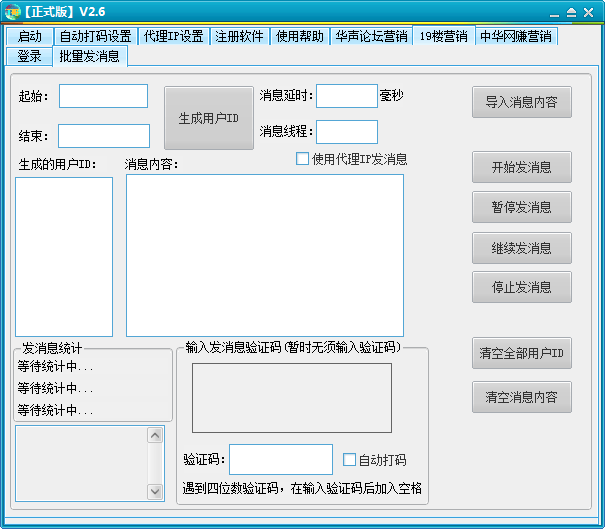The width and height of the screenshot is (605, 529).
Task: Click 清空全部用户ID button
Action: [x=522, y=353]
